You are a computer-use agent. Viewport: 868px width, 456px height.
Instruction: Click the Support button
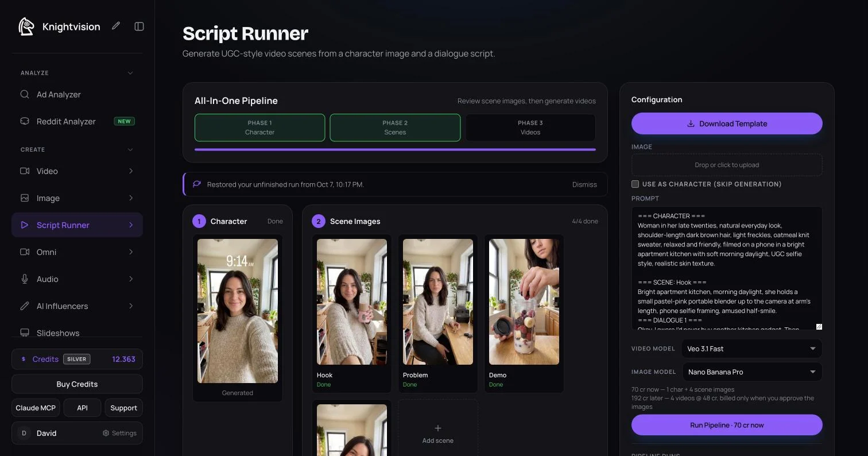[123, 408]
